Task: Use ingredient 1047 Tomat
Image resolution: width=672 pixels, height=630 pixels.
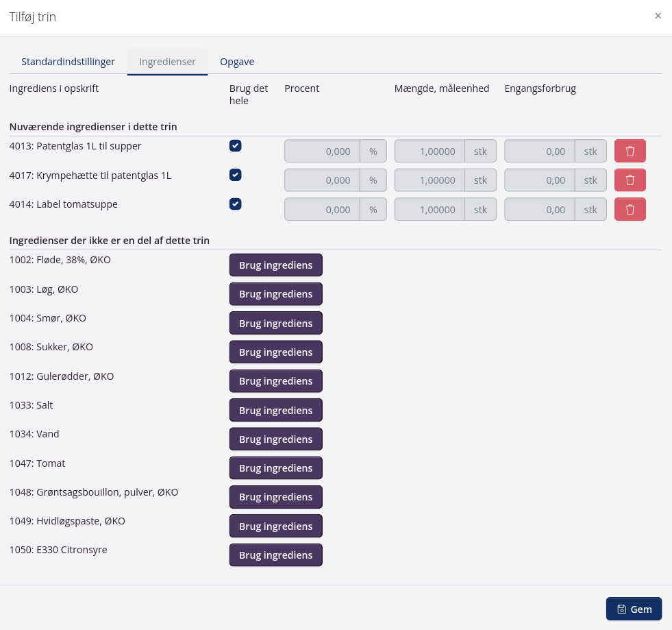Action: [275, 468]
